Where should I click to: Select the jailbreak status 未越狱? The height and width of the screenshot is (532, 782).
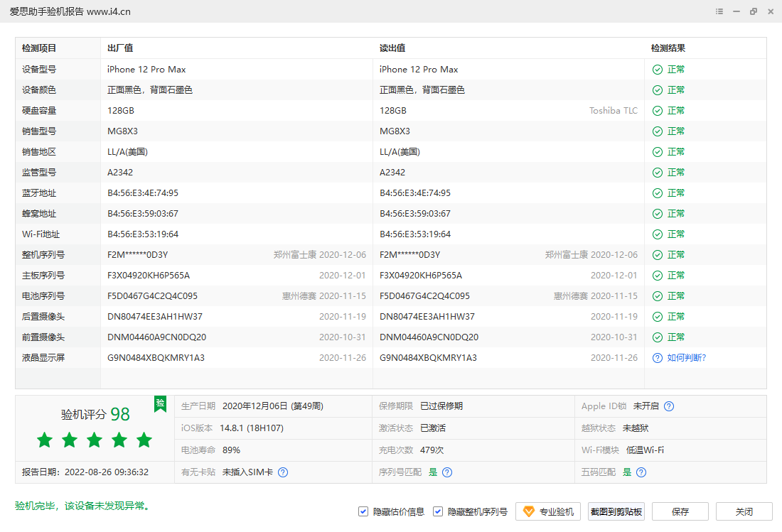click(x=636, y=428)
